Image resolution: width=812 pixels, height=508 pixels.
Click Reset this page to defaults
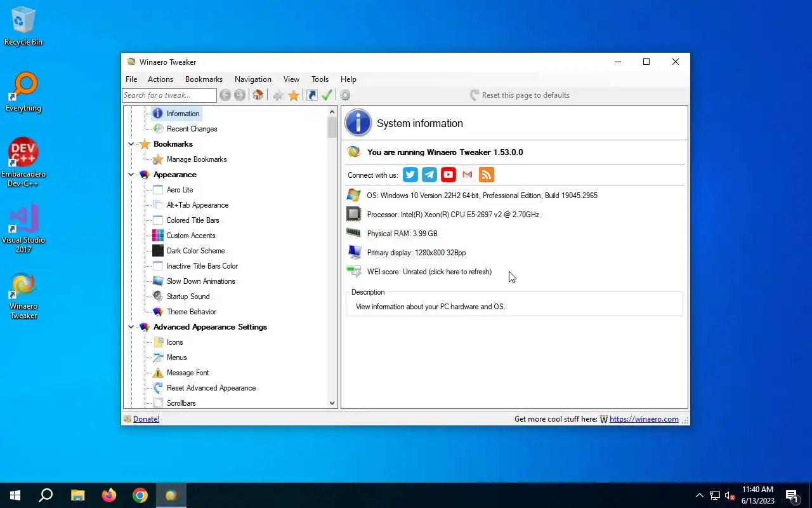pos(520,95)
